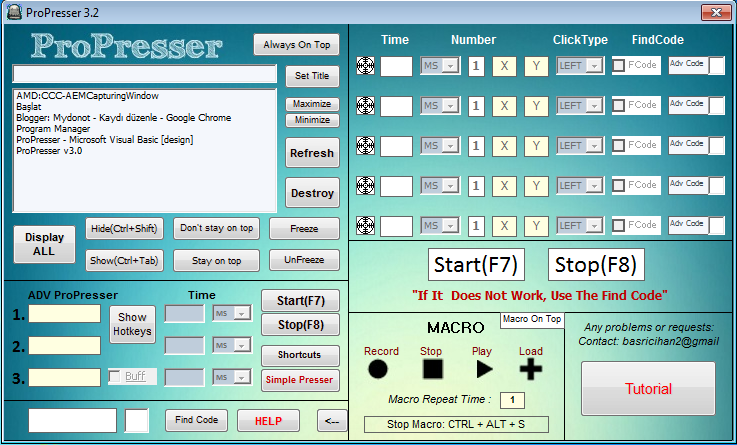
Task: Select Program Manager in the window list
Action: [53, 129]
